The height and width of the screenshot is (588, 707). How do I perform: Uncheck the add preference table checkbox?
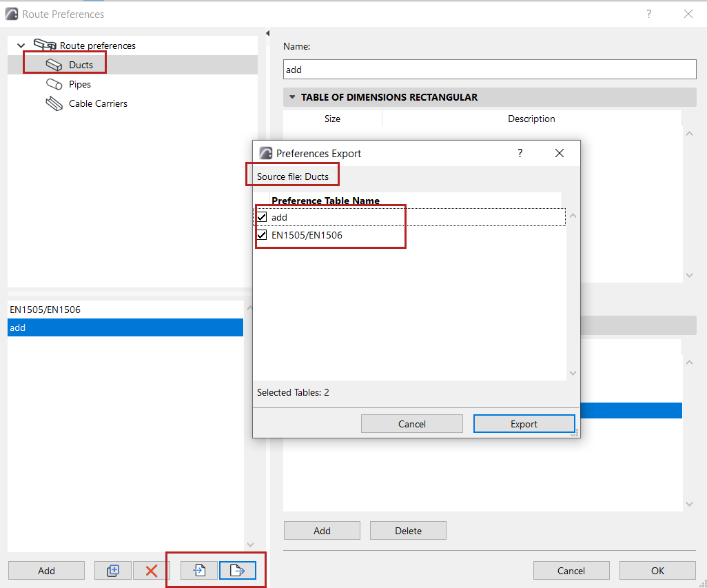click(x=262, y=217)
